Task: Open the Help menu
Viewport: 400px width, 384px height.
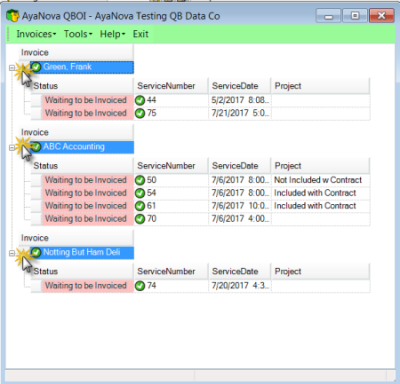Action: pos(112,34)
